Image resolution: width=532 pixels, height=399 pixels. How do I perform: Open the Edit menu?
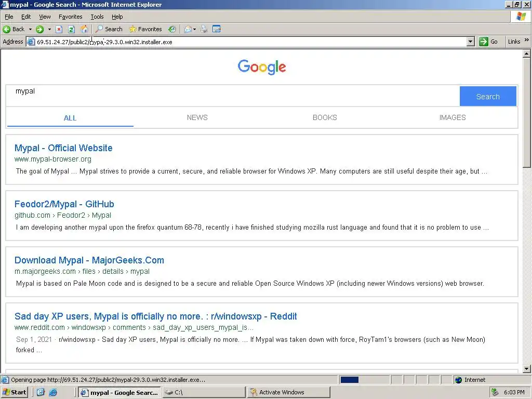coord(26,17)
